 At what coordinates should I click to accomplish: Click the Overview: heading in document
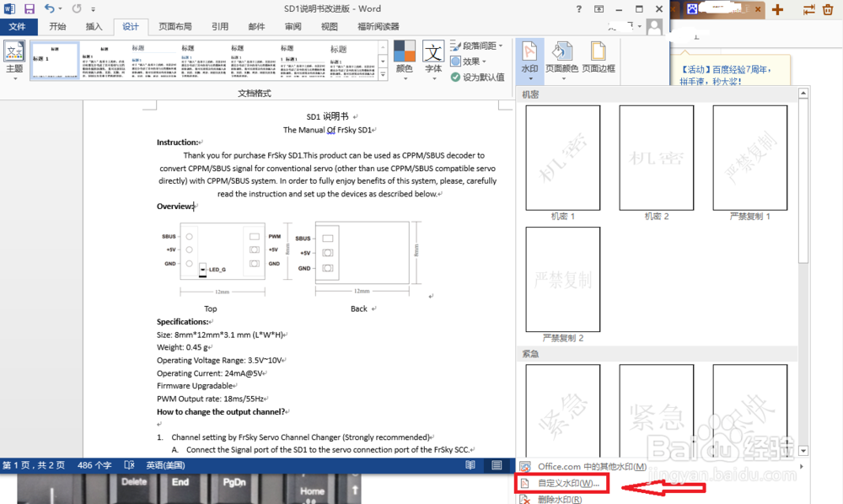pyautogui.click(x=175, y=206)
